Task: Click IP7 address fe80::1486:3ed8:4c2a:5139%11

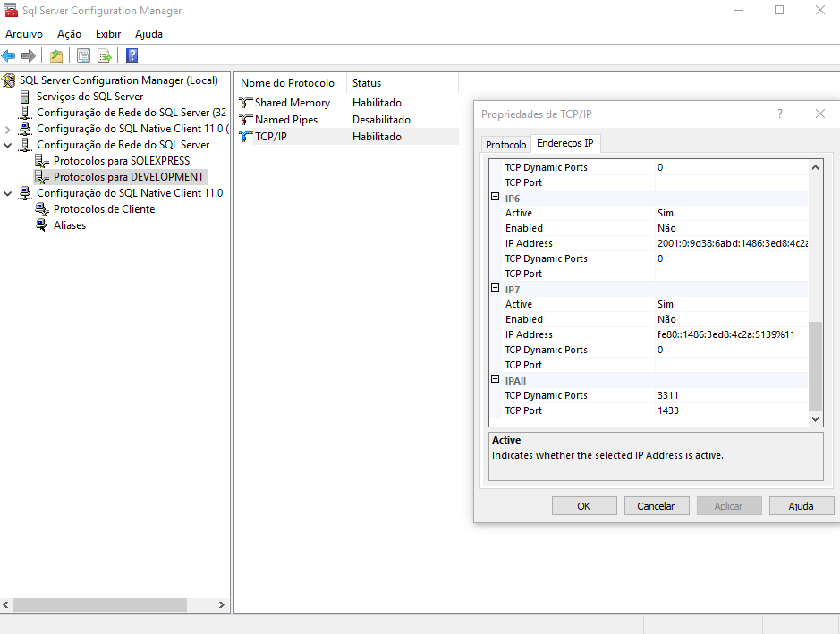Action: (x=731, y=334)
